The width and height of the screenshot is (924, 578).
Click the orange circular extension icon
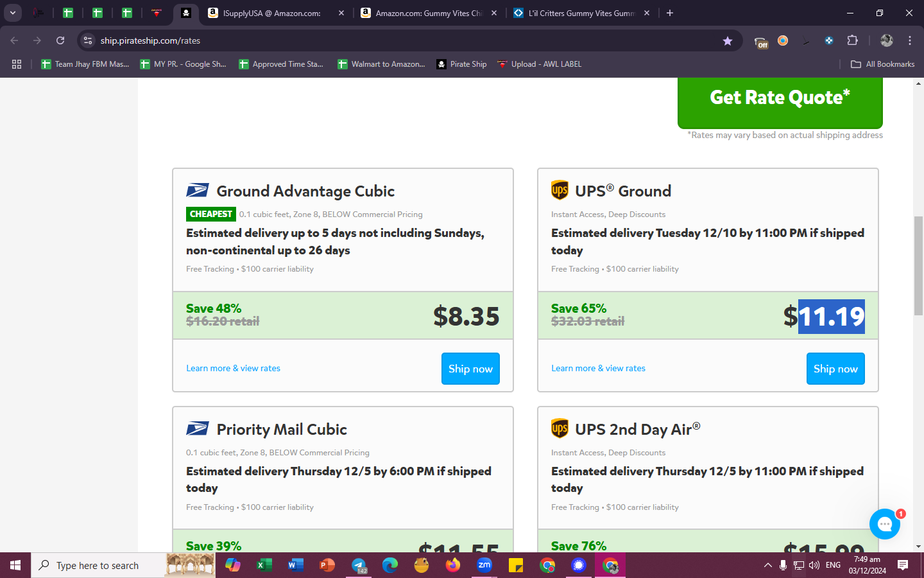click(783, 40)
